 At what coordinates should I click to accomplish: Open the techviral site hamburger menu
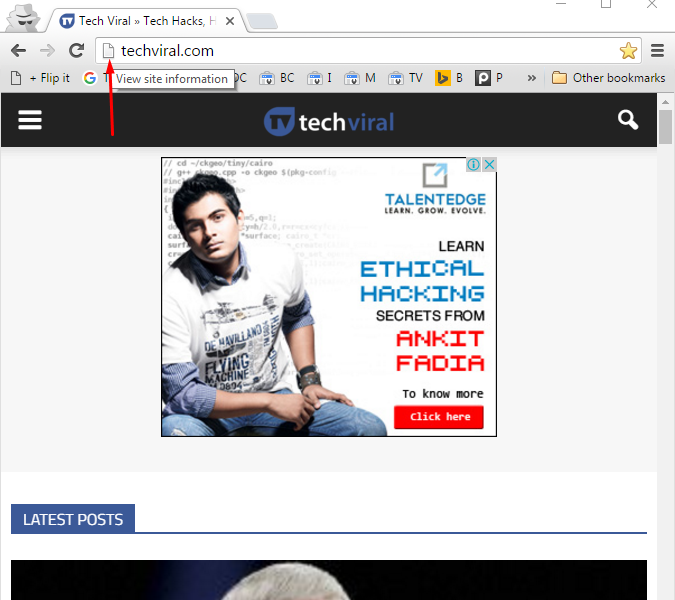(x=30, y=120)
